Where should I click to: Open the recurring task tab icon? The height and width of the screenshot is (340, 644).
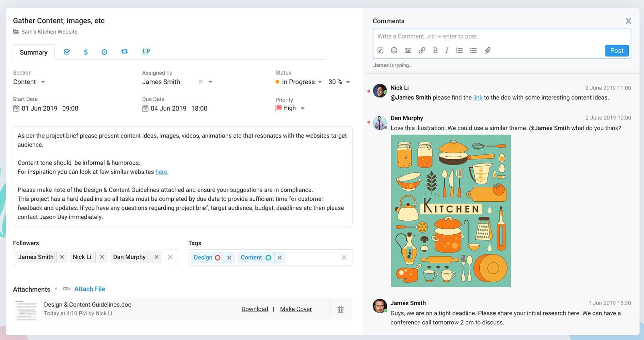point(125,51)
